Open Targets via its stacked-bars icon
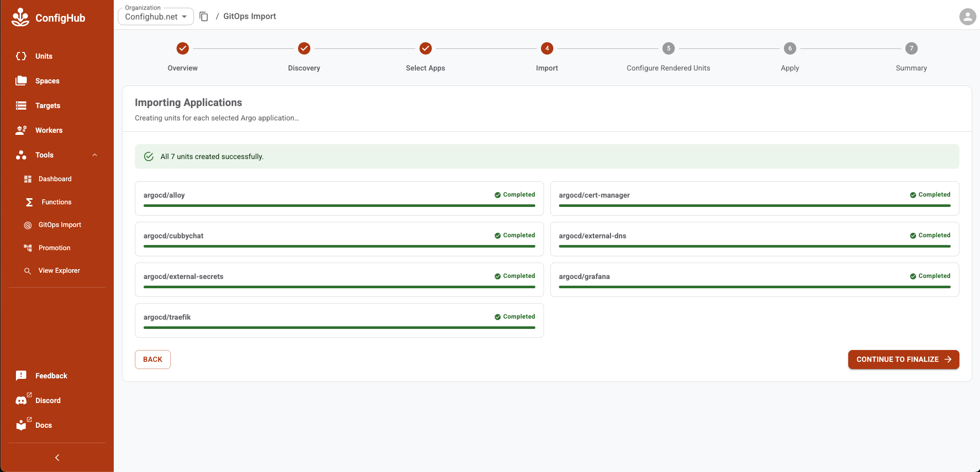Screen dimensions: 980x472 (x=21, y=106)
